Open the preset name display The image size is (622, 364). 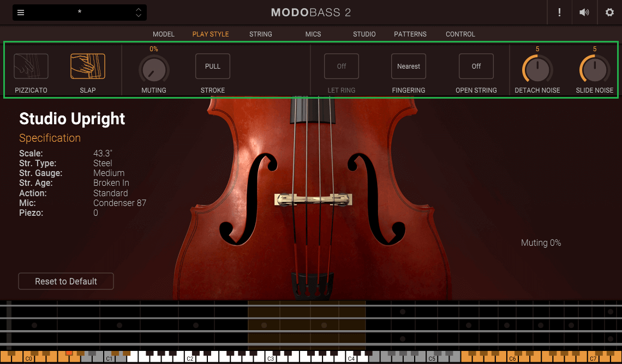tap(80, 13)
